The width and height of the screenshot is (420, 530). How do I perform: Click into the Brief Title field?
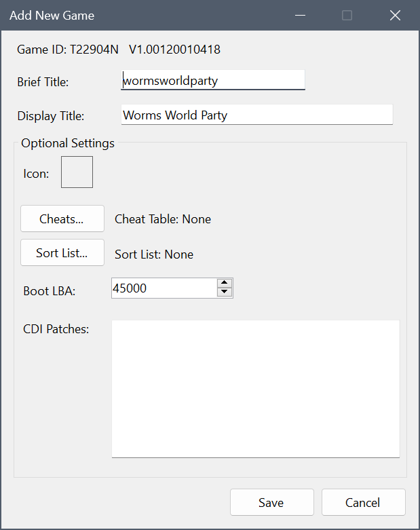click(x=212, y=80)
